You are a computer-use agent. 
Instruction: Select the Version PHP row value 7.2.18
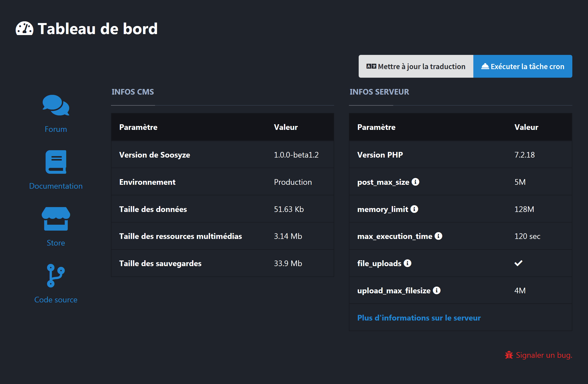[x=525, y=155]
